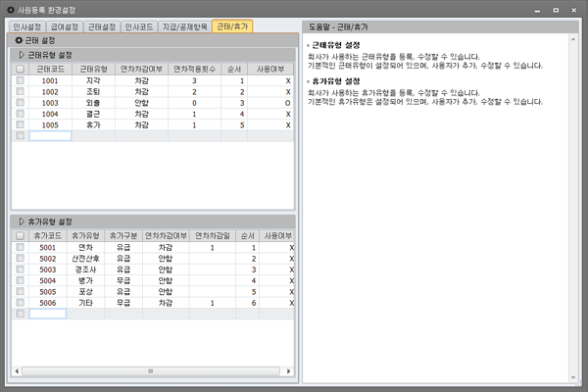Image resolution: width=588 pixels, height=392 pixels.
Task: Click 무급 in the 병가 row
Action: pos(123,280)
